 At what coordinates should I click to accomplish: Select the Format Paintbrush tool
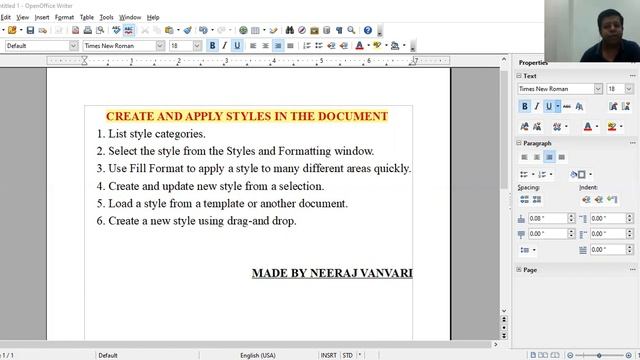[188, 30]
